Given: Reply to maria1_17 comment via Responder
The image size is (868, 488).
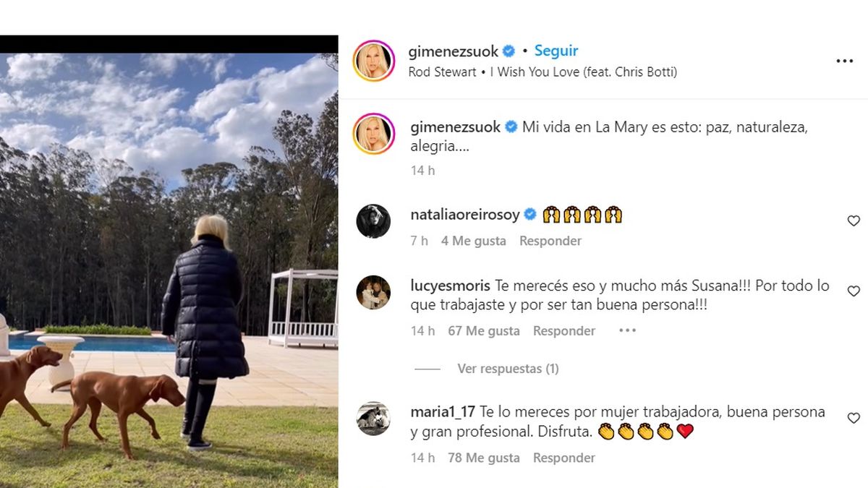Looking at the screenshot, I should pos(564,458).
